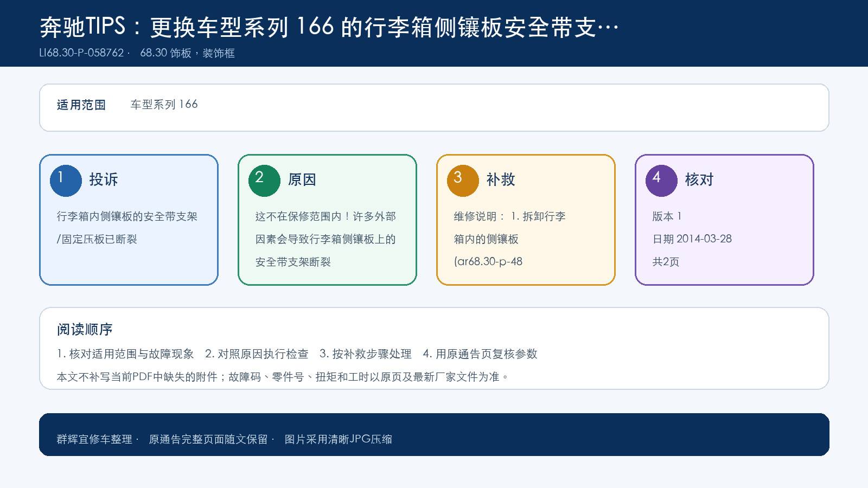Click step 2. 对照原因执行检查
Viewport: 868px width, 488px height.
coord(257,354)
